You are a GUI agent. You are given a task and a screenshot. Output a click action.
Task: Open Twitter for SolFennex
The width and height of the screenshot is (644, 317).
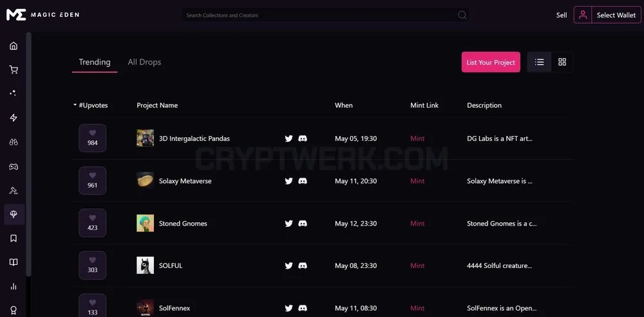pyautogui.click(x=289, y=308)
